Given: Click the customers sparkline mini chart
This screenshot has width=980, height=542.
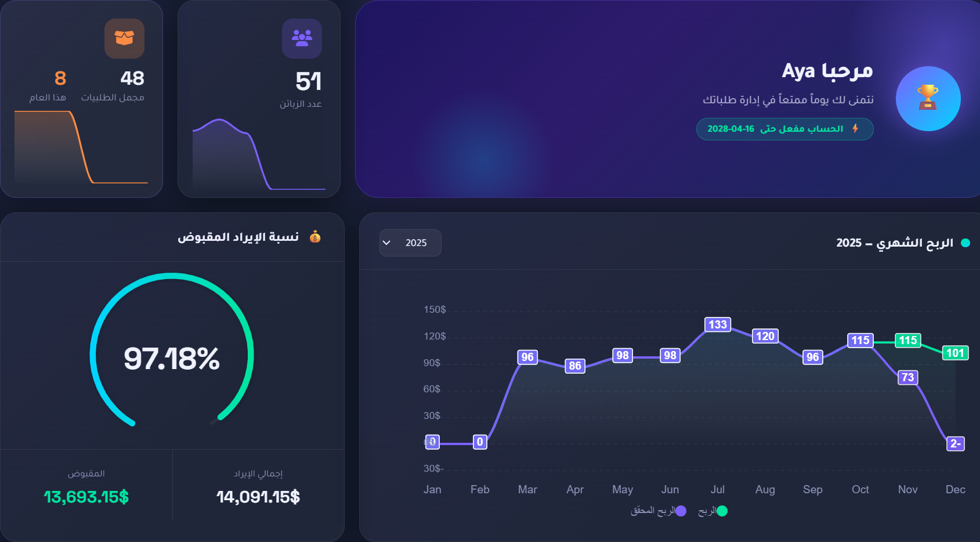Looking at the screenshot, I should pos(259,154).
